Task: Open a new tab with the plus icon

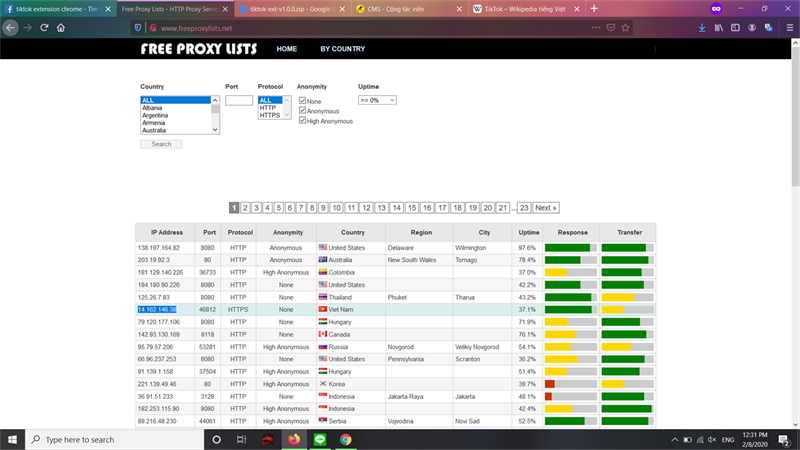Action: pyautogui.click(x=594, y=9)
